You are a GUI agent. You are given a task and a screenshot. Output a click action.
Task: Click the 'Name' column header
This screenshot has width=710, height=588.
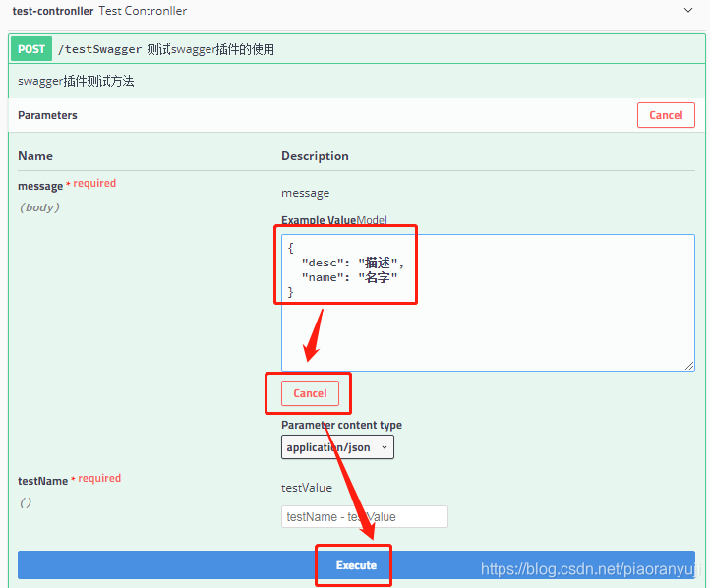click(x=35, y=156)
